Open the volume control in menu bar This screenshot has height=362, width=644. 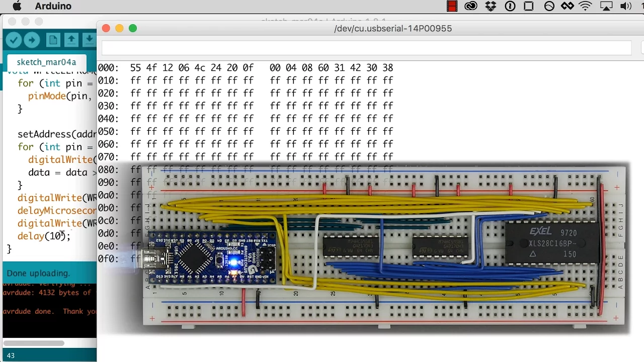pyautogui.click(x=626, y=6)
